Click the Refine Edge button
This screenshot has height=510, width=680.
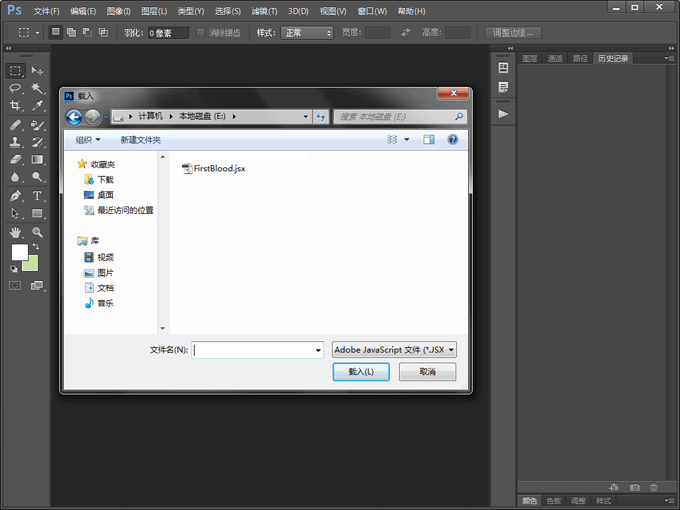[513, 33]
